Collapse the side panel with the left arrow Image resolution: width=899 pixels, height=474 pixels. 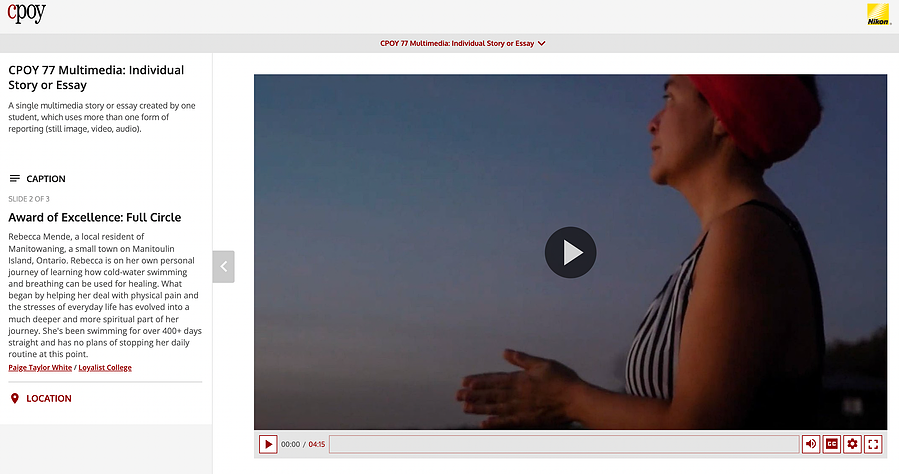click(224, 267)
